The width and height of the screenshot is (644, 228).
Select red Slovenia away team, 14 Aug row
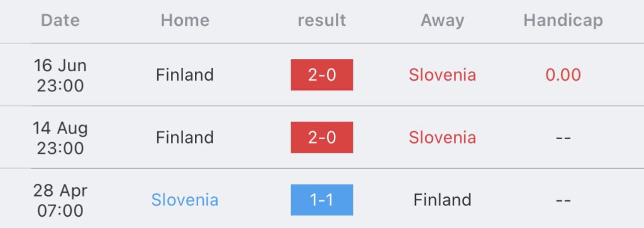tap(442, 137)
